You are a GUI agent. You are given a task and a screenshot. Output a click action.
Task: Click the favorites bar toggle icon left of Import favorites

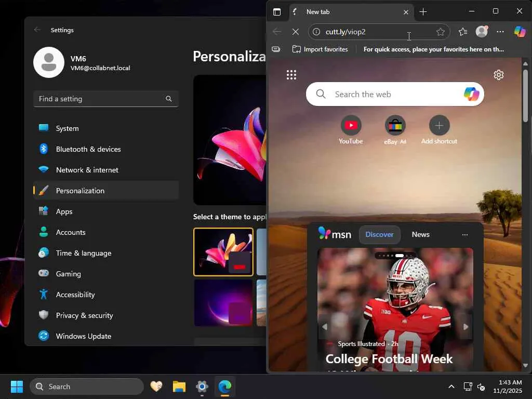(276, 49)
